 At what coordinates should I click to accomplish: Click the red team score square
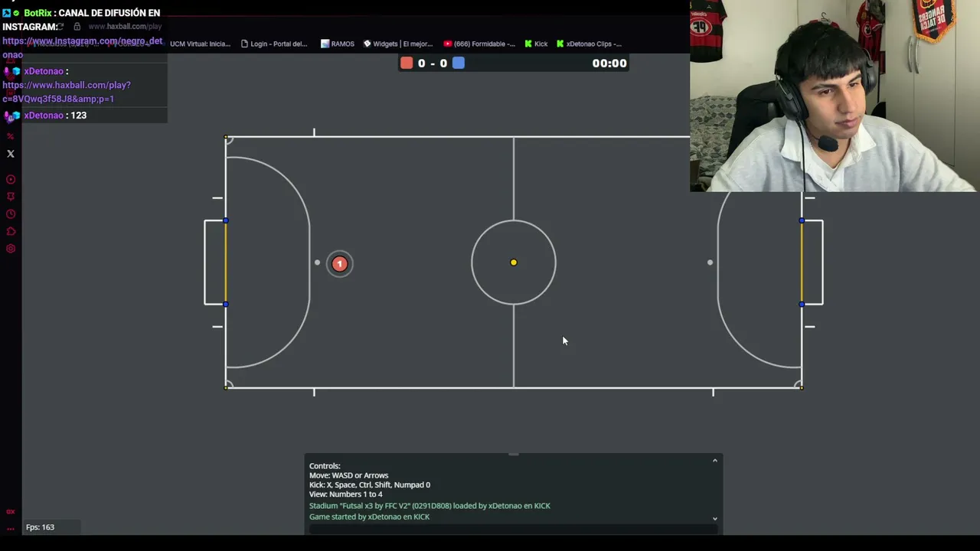pyautogui.click(x=407, y=63)
